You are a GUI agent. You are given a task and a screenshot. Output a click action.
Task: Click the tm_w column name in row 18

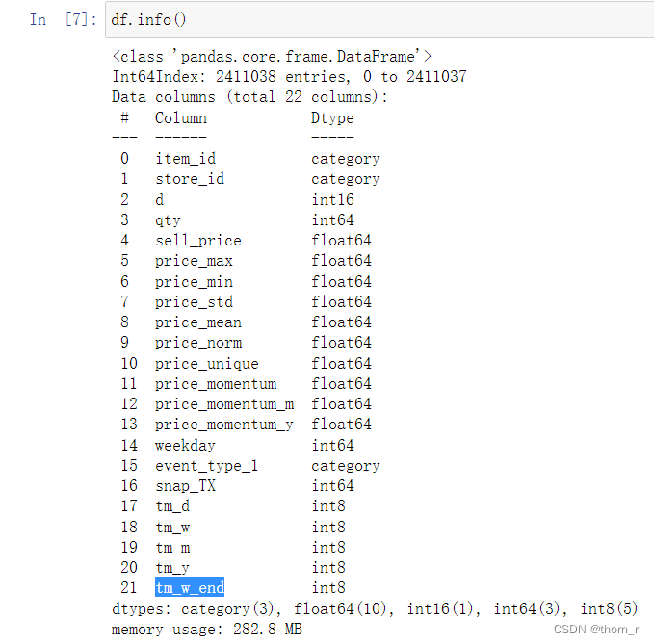pos(172,528)
